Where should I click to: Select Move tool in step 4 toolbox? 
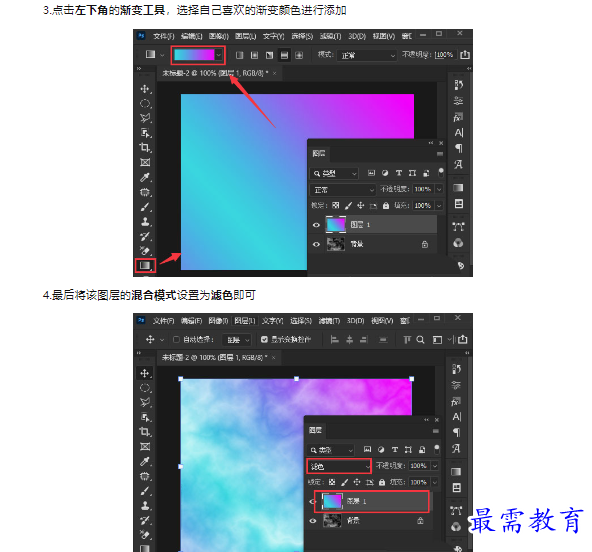tap(145, 373)
